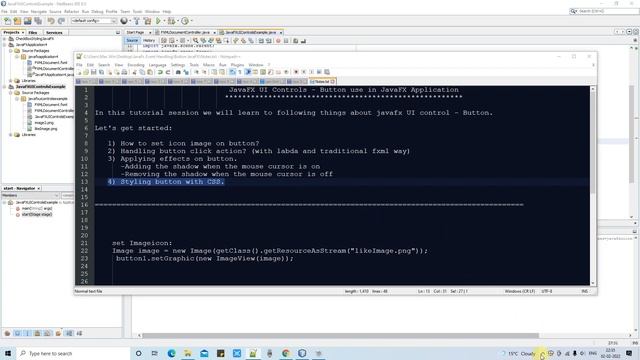Minimize Projects panel in NetBeans
The height and width of the screenshot is (360, 640).
point(118,32)
